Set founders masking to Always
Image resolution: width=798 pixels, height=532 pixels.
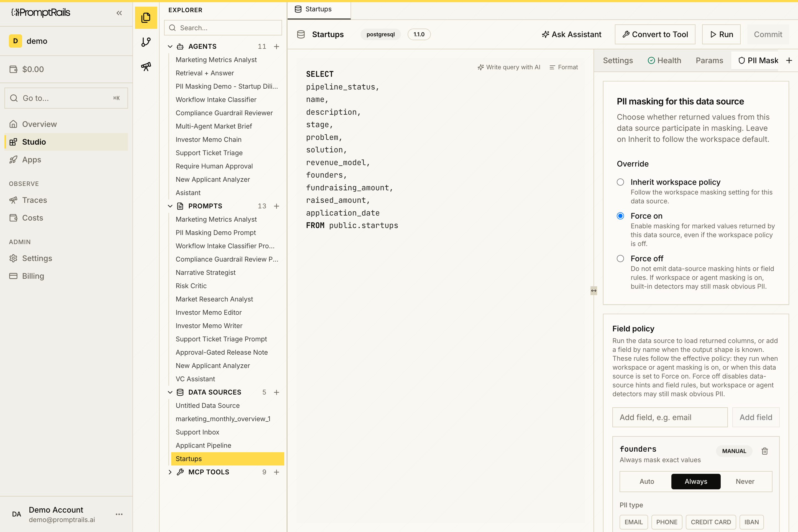[696, 482]
